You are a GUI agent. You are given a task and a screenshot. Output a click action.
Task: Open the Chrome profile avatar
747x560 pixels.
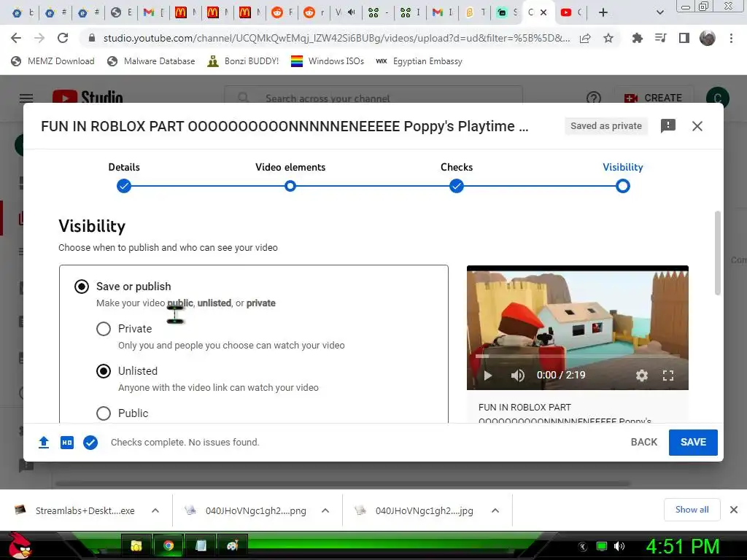point(708,38)
